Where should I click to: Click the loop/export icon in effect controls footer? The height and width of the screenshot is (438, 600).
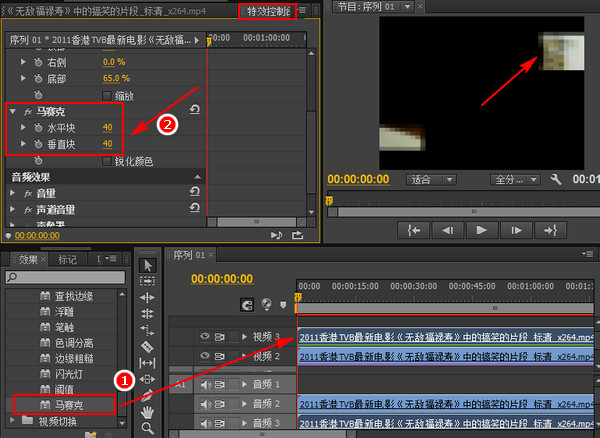point(297,235)
